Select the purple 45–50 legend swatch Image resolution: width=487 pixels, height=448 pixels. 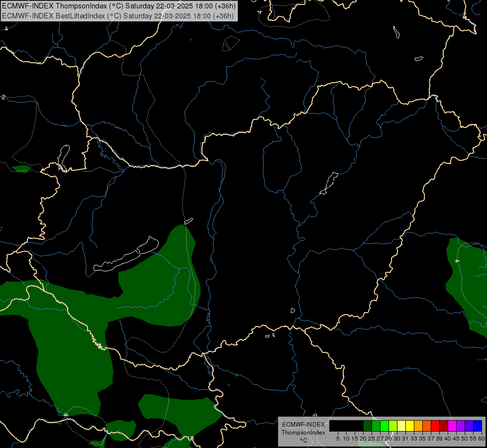point(461,426)
